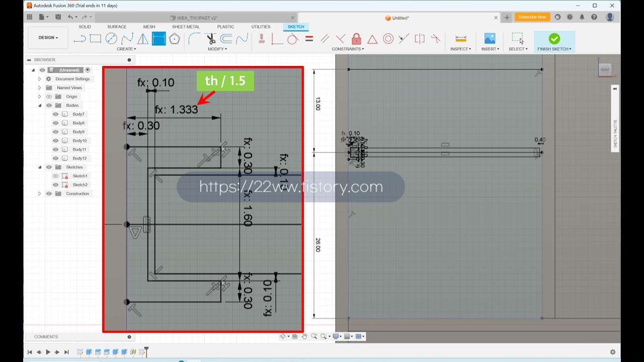Image resolution: width=644 pixels, height=362 pixels.
Task: Select the Polygon sketch tool
Action: (175, 39)
